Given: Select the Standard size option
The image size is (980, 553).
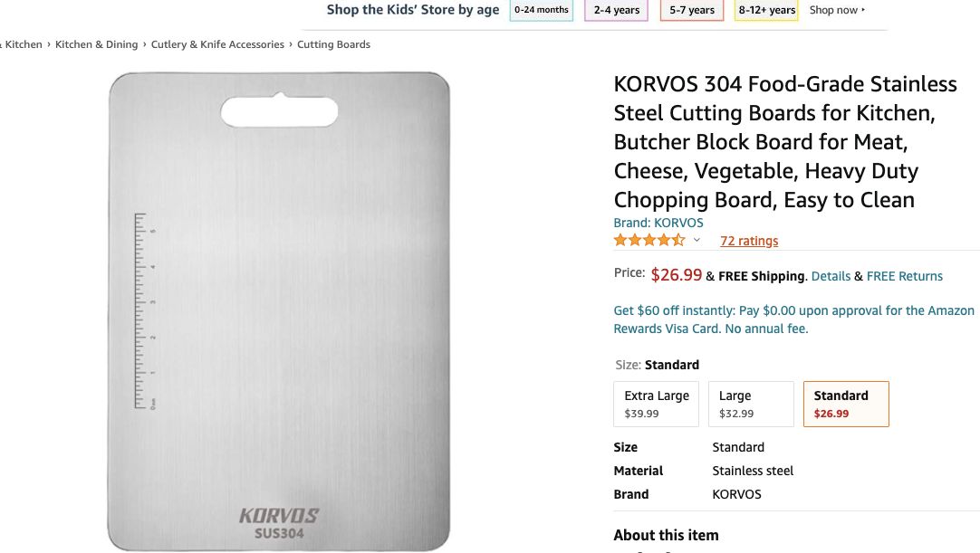Looking at the screenshot, I should (845, 404).
